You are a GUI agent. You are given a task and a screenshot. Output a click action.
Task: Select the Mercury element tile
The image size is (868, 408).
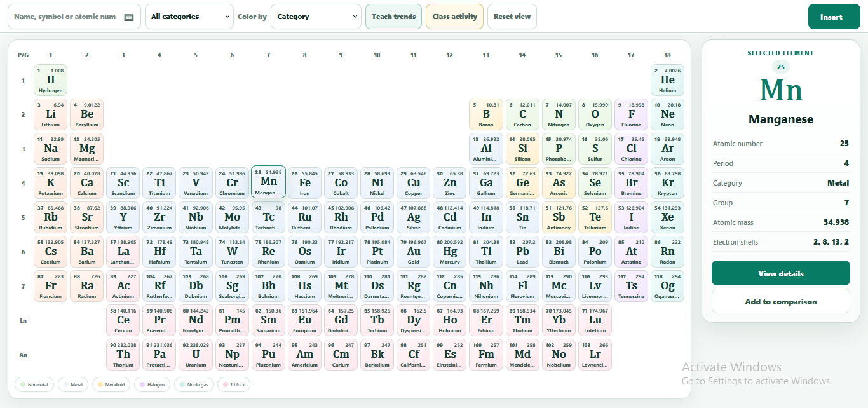(x=450, y=252)
